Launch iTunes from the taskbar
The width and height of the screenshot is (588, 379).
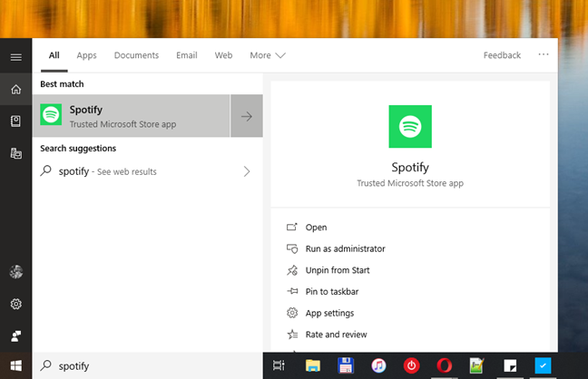click(x=378, y=365)
